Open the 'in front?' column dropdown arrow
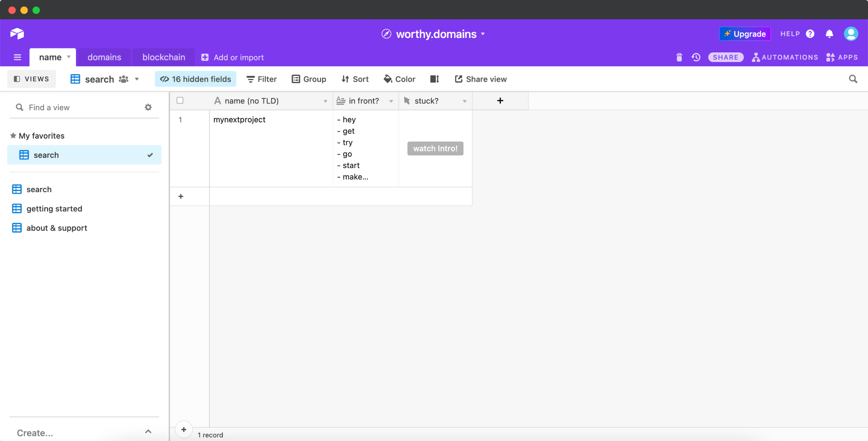 coord(391,101)
